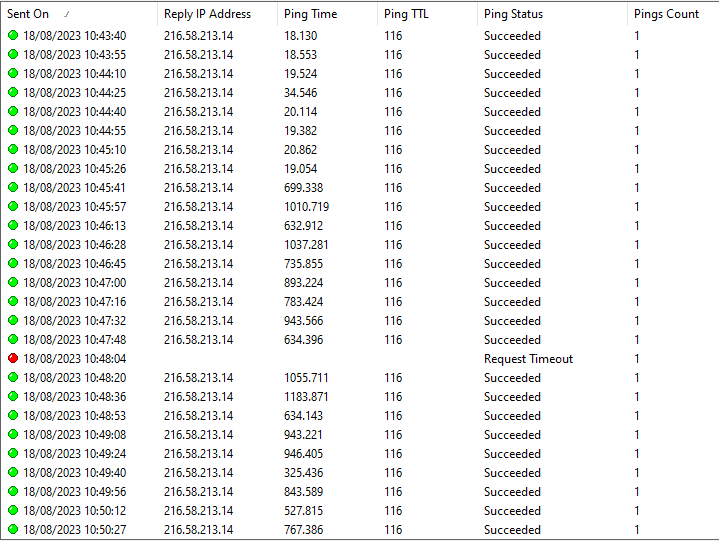Click the green status icon at 10:44:25

(x=13, y=93)
